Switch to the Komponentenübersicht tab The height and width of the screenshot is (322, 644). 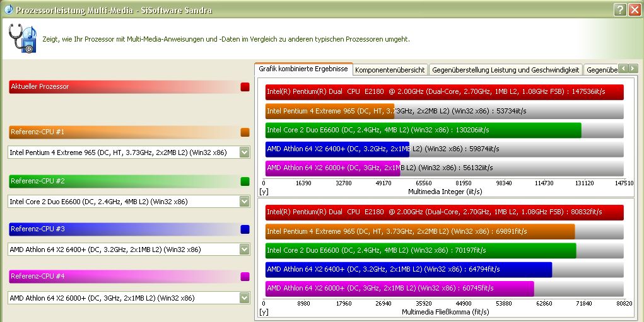coord(390,70)
